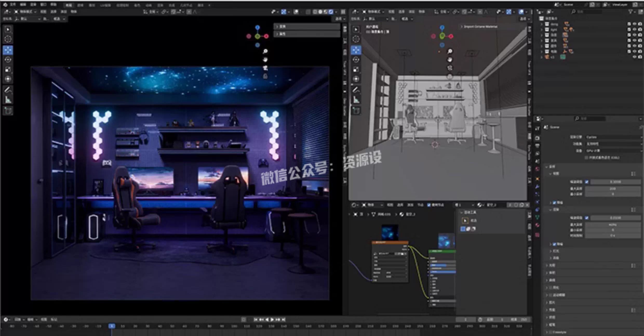Open the Help menu
The height and width of the screenshot is (336, 644).
point(53,4)
